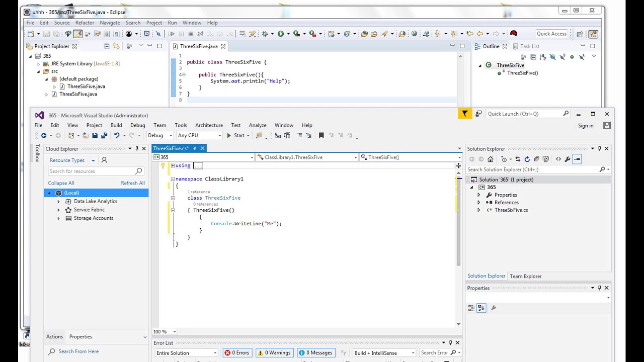Click the Quick Access field in Eclipse
644x362 pixels.
(551, 34)
